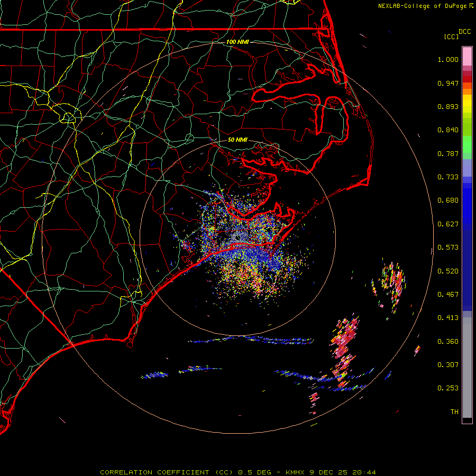
Task: Click the DCC label above the color bar
Action: pyautogui.click(x=464, y=31)
